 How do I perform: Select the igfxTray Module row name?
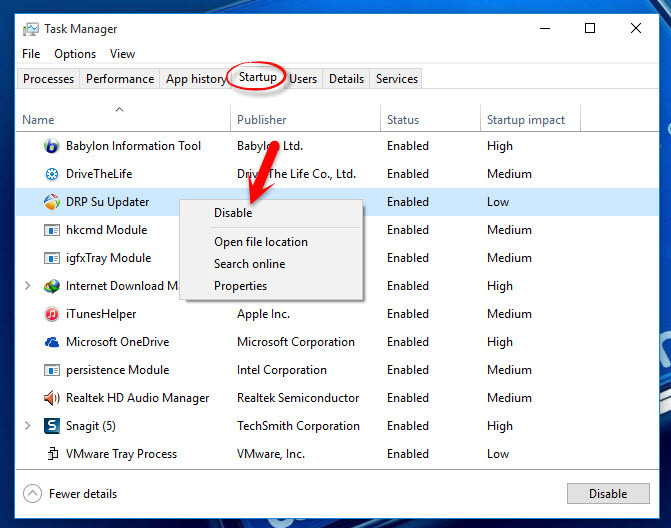109,258
